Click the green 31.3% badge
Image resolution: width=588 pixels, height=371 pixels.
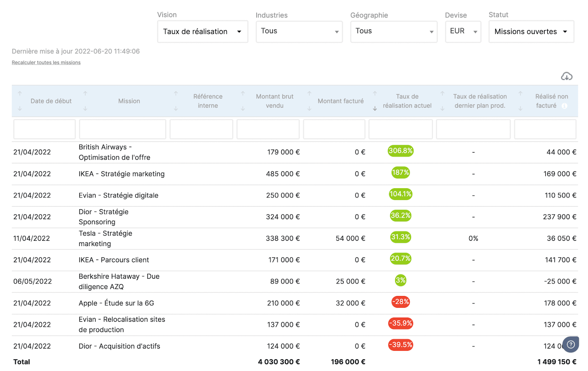[401, 237]
